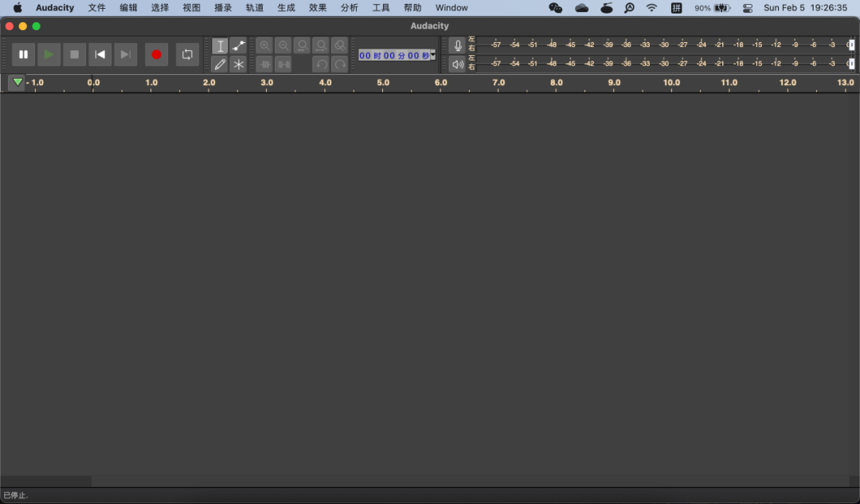The width and height of the screenshot is (860, 504).
Task: Click the time position display field
Action: tap(394, 56)
